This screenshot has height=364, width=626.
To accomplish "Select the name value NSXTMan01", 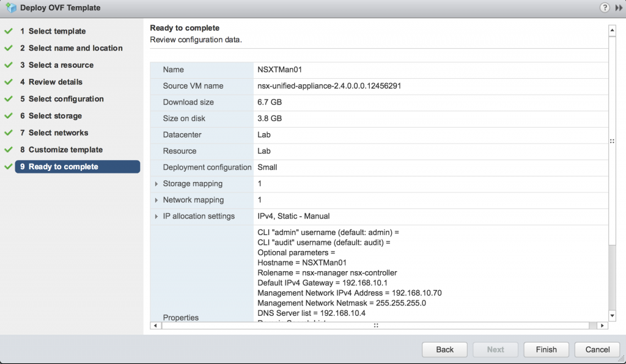I will click(x=279, y=70).
